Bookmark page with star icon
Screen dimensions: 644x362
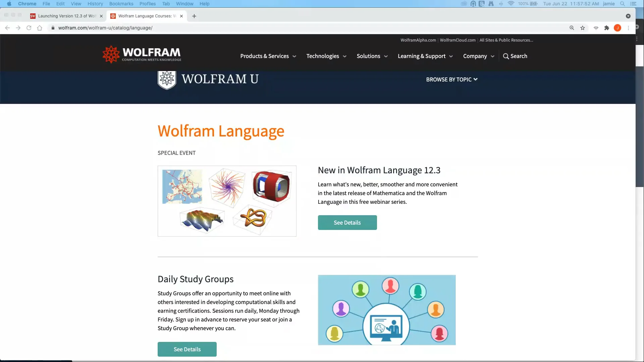pyautogui.click(x=583, y=28)
